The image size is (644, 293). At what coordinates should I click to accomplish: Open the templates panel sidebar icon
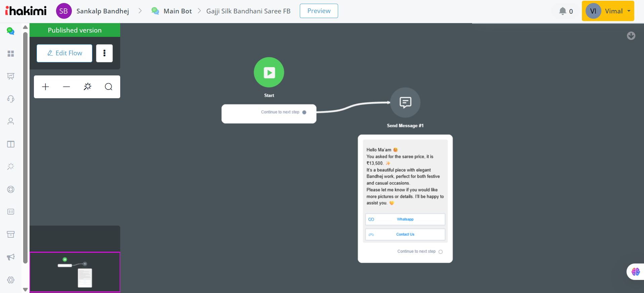[x=11, y=212]
